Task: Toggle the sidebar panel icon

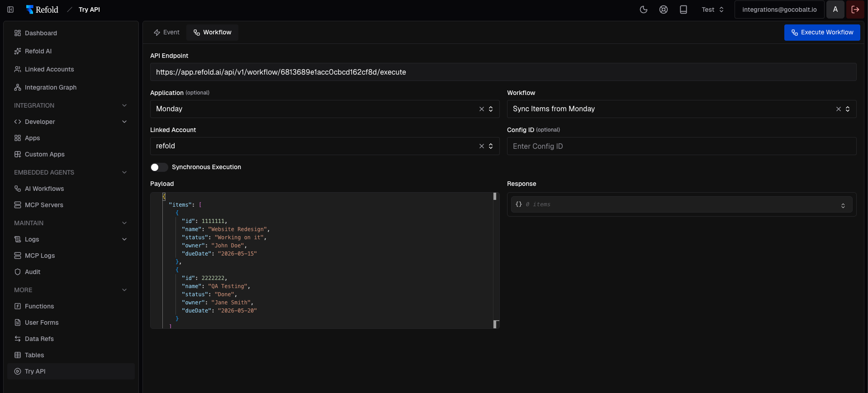Action: [10, 9]
